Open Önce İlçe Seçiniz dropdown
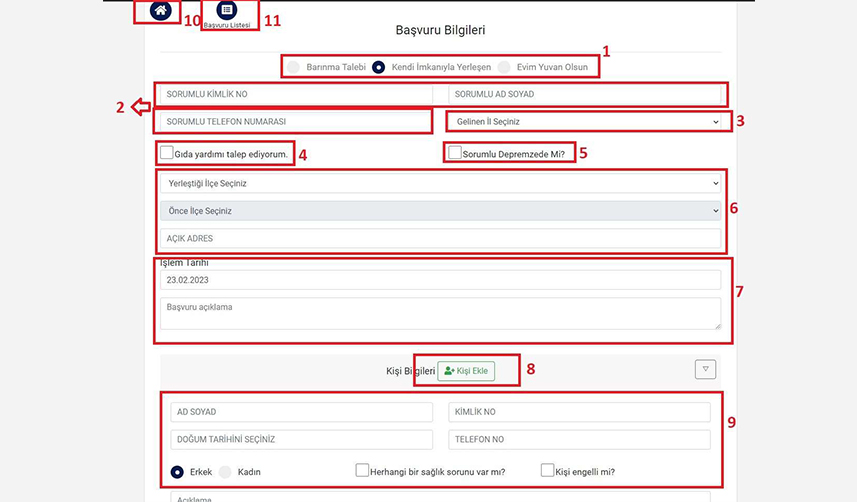857x502 pixels. (440, 211)
